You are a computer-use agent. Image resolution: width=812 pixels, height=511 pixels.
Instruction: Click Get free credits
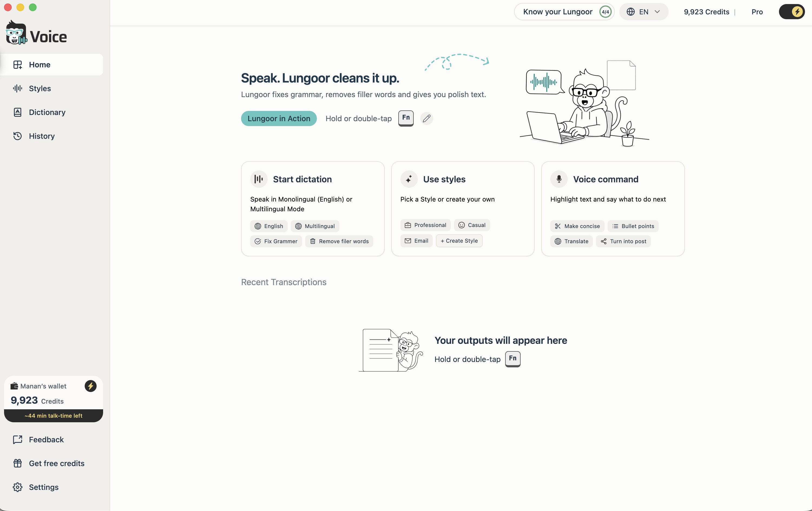click(52, 463)
